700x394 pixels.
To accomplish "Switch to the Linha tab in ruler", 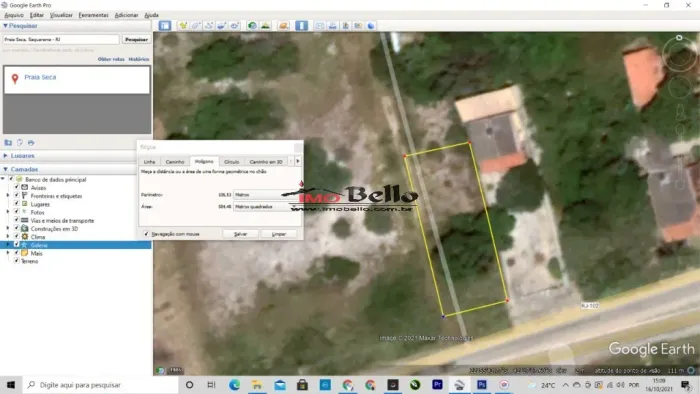I will (x=150, y=162).
